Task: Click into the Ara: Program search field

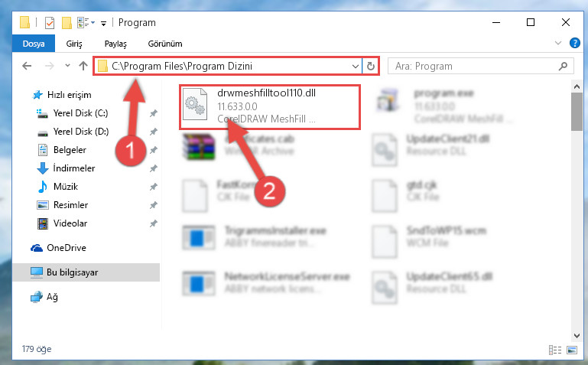Action: (x=474, y=67)
